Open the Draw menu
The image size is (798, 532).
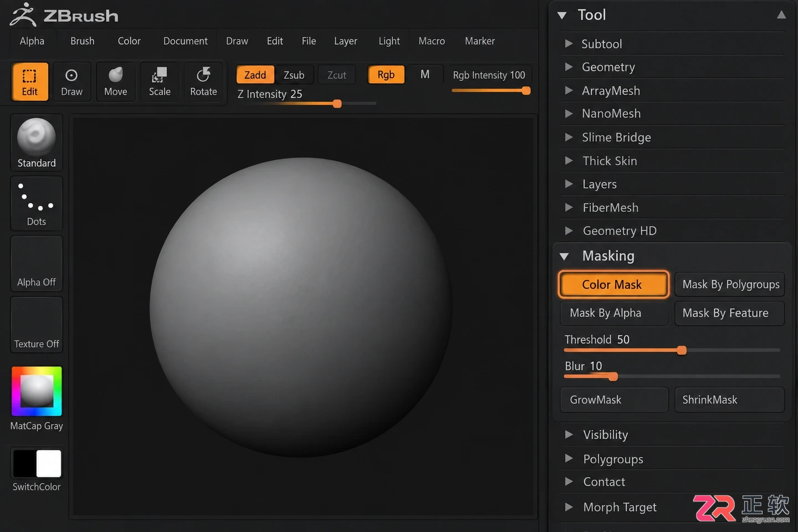pyautogui.click(x=237, y=41)
